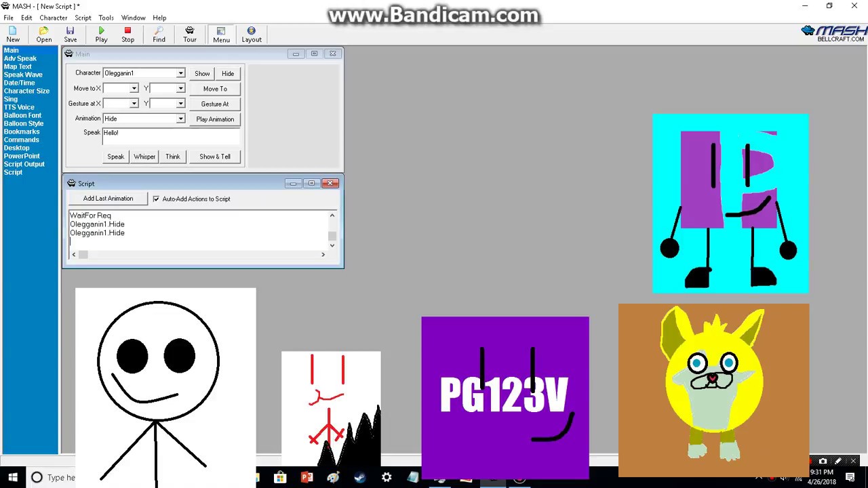Select Desktop in the sidebar
Image resolution: width=868 pixels, height=488 pixels.
pos(16,148)
